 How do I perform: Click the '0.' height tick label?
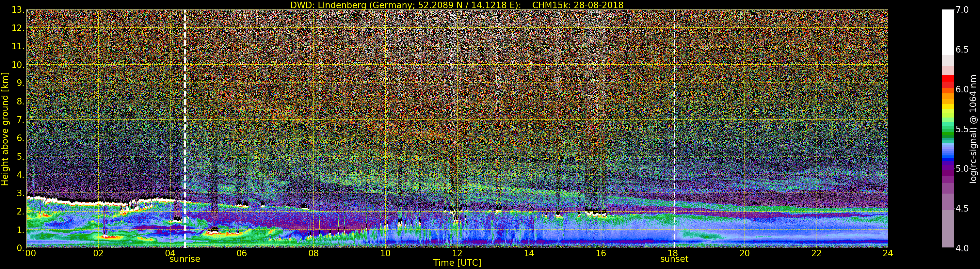(x=20, y=248)
